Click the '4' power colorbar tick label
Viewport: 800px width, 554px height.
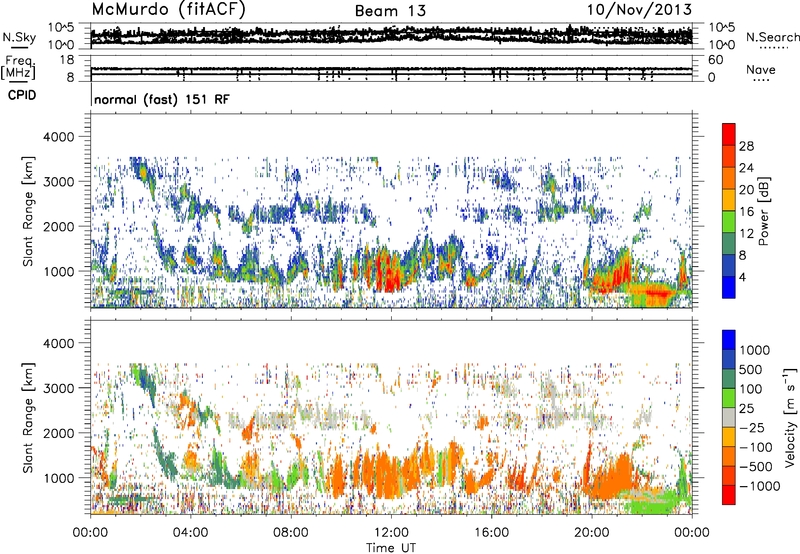coord(742,277)
